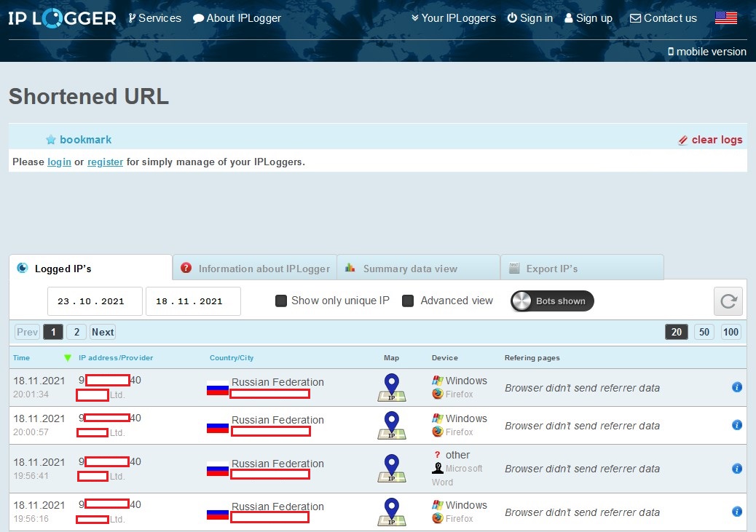Click the bookmark star icon
The width and height of the screenshot is (756, 532).
tap(51, 140)
